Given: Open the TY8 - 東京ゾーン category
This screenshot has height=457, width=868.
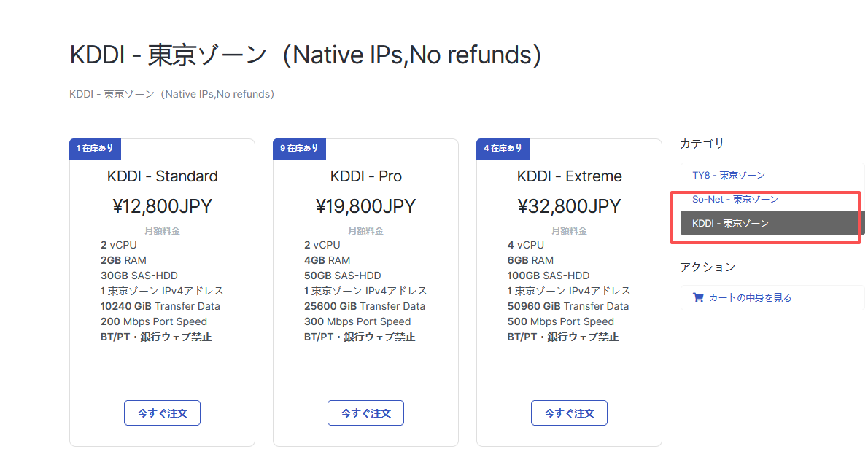Looking at the screenshot, I should click(x=729, y=175).
